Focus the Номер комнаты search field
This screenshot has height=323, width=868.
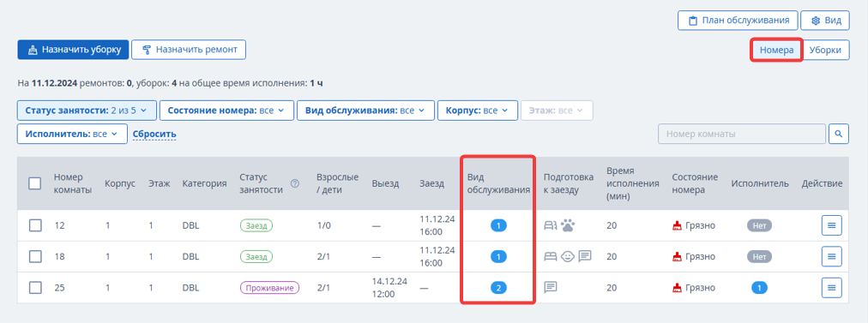pos(742,134)
